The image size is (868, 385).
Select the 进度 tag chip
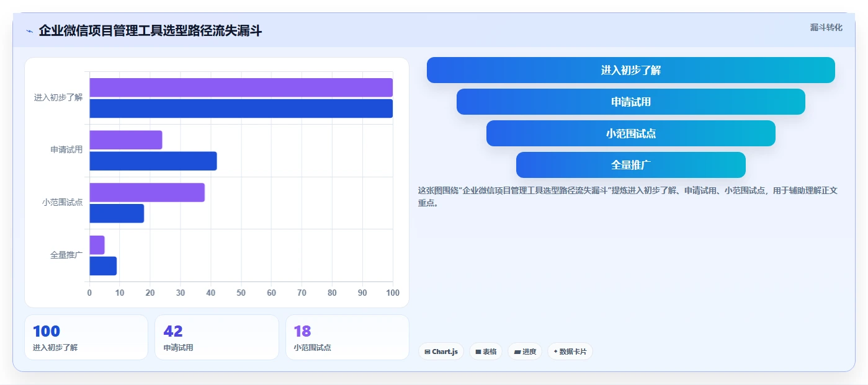tap(525, 352)
